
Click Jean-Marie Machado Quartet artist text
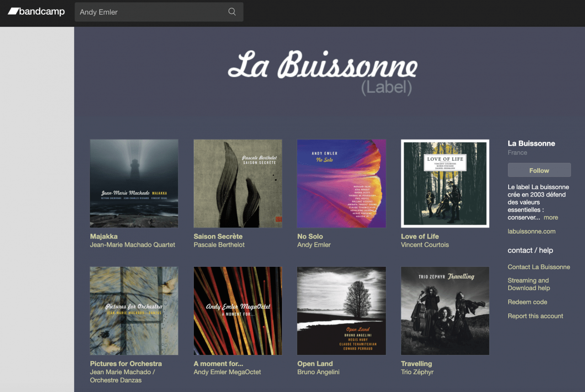click(x=133, y=245)
